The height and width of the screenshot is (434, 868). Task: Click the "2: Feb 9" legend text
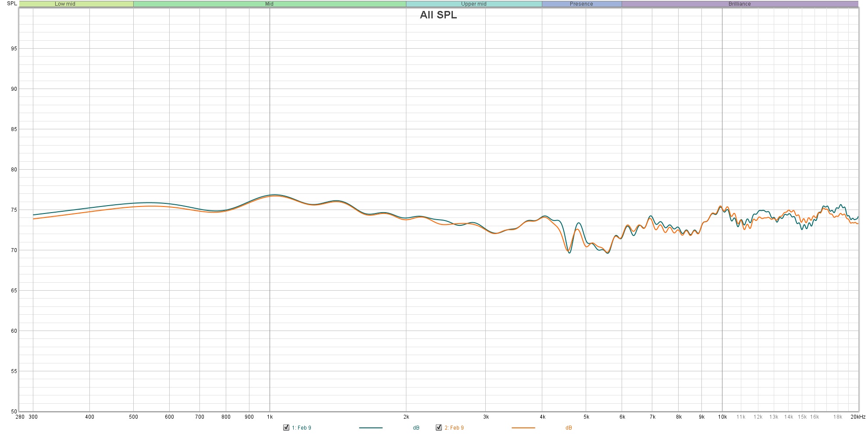point(454,427)
